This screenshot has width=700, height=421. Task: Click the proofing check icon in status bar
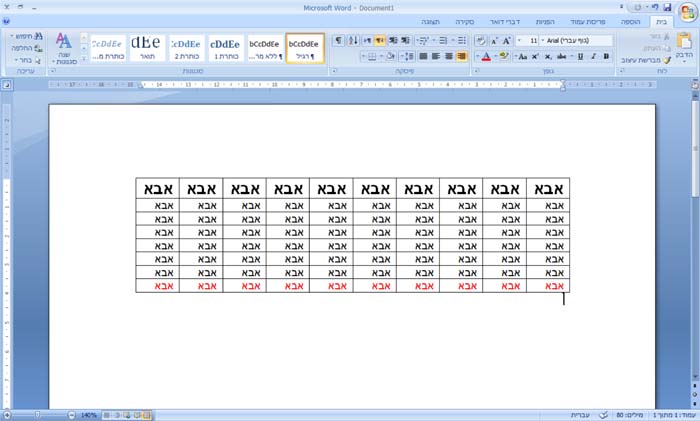[604, 415]
